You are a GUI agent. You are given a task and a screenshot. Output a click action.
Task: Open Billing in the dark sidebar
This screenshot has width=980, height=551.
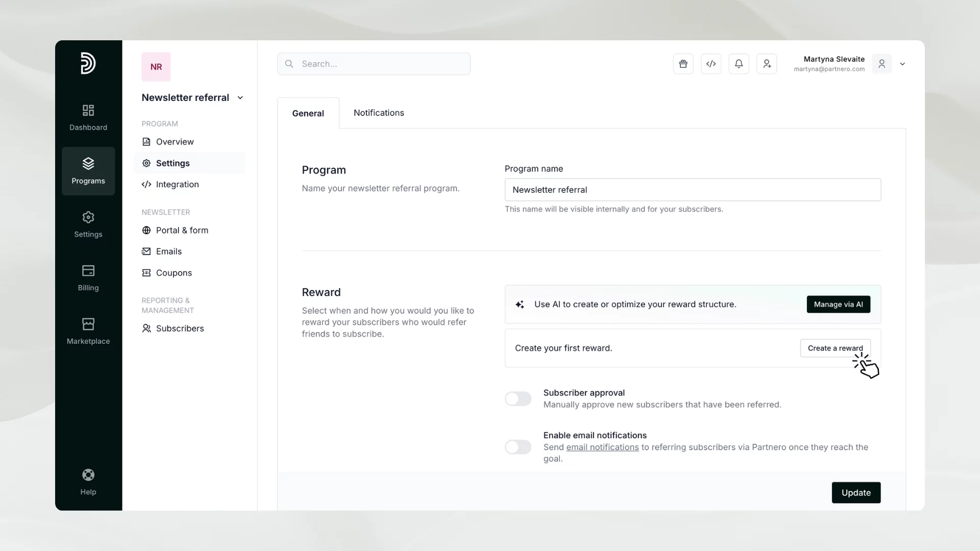(x=88, y=278)
